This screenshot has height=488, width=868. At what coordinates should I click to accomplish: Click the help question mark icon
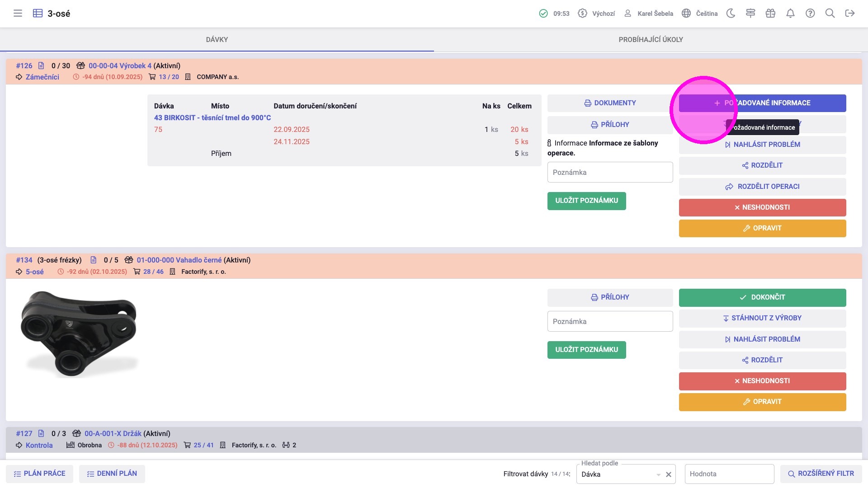[810, 14]
